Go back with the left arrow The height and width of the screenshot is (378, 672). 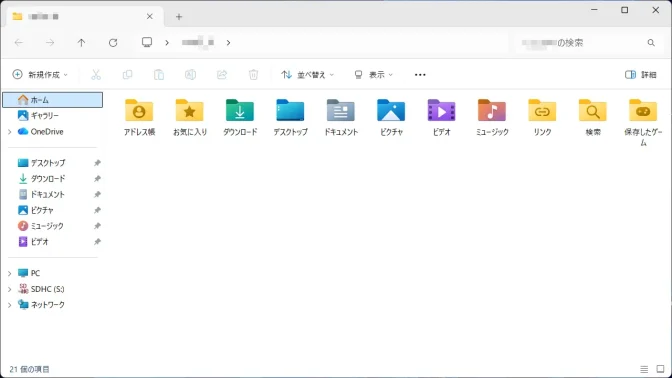[19, 42]
